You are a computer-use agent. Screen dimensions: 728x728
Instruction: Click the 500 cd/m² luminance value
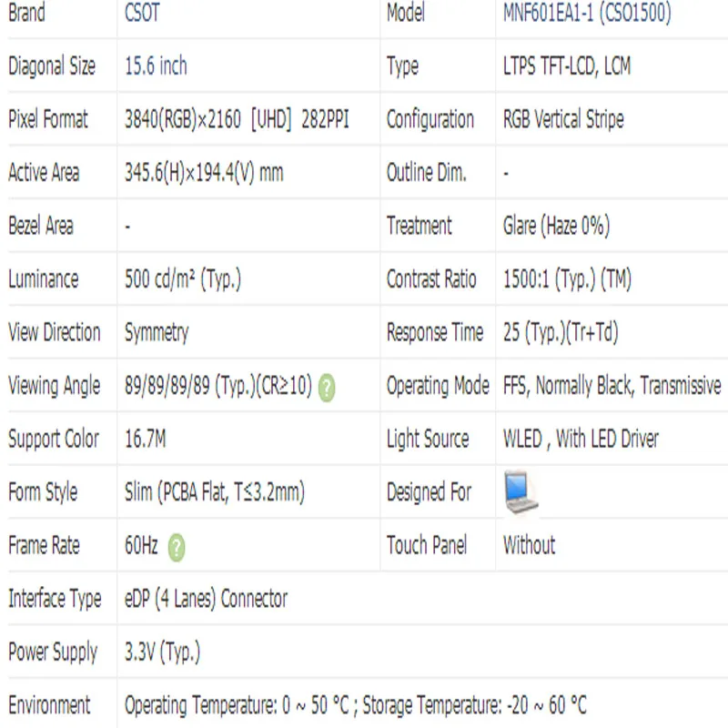point(183,279)
